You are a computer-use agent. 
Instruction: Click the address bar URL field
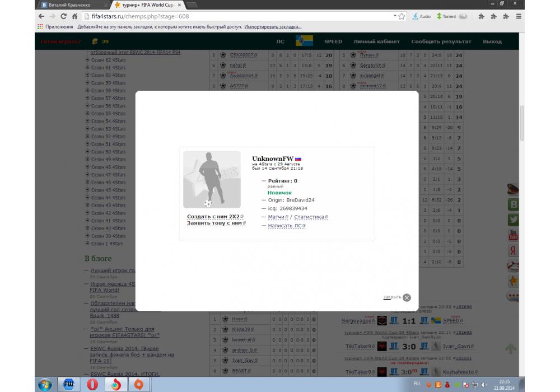click(235, 17)
